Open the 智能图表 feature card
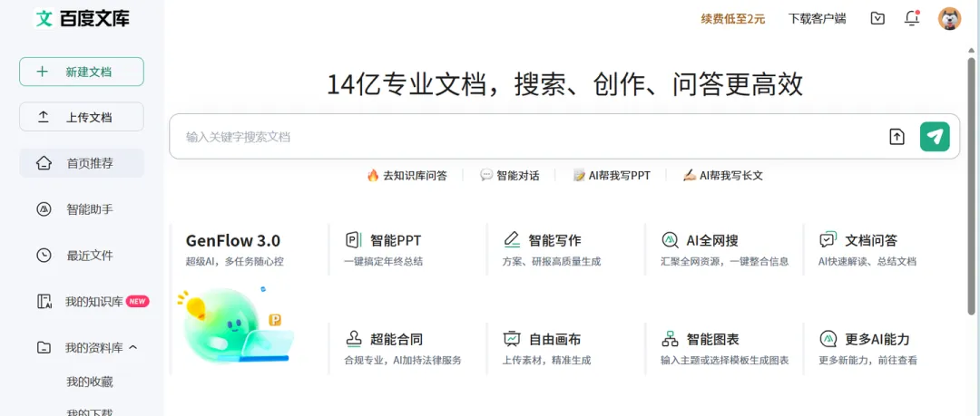The height and width of the screenshot is (416, 980). [x=724, y=349]
